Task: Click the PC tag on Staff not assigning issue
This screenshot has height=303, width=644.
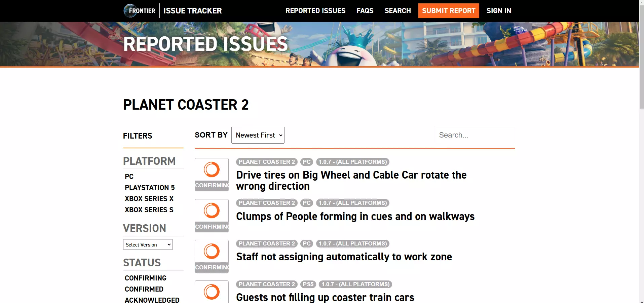Action: 307,243
